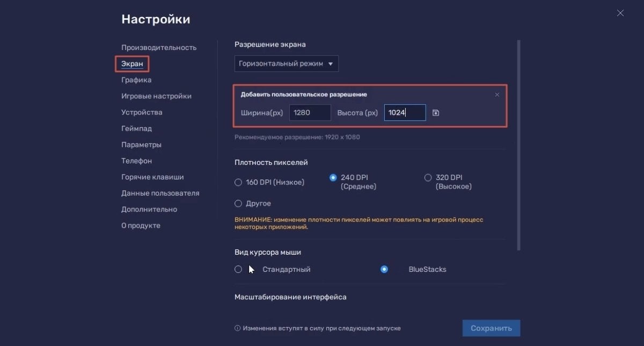Screen dimensions: 644x346
Task: Open the Производительность settings section
Action: point(159,47)
